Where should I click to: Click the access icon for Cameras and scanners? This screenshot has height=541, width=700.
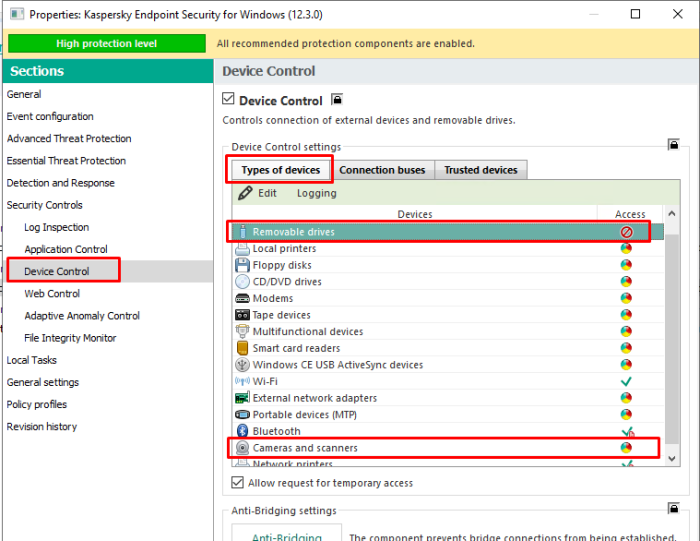coord(626,448)
